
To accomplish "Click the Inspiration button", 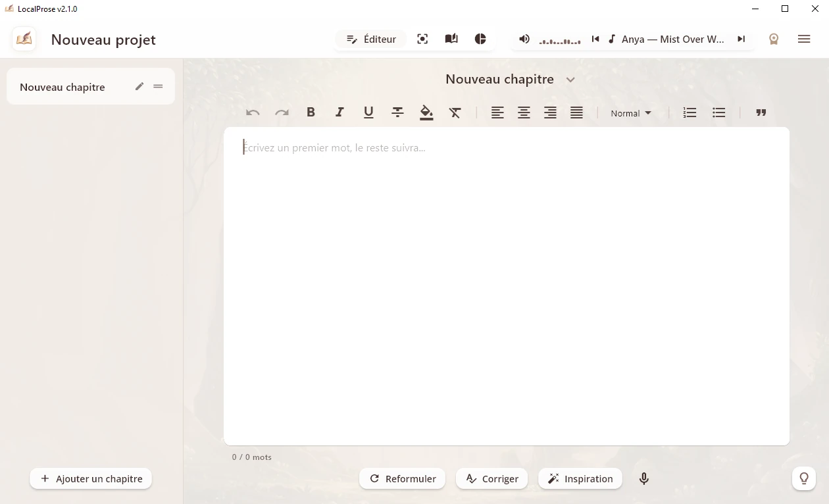I will [x=580, y=478].
